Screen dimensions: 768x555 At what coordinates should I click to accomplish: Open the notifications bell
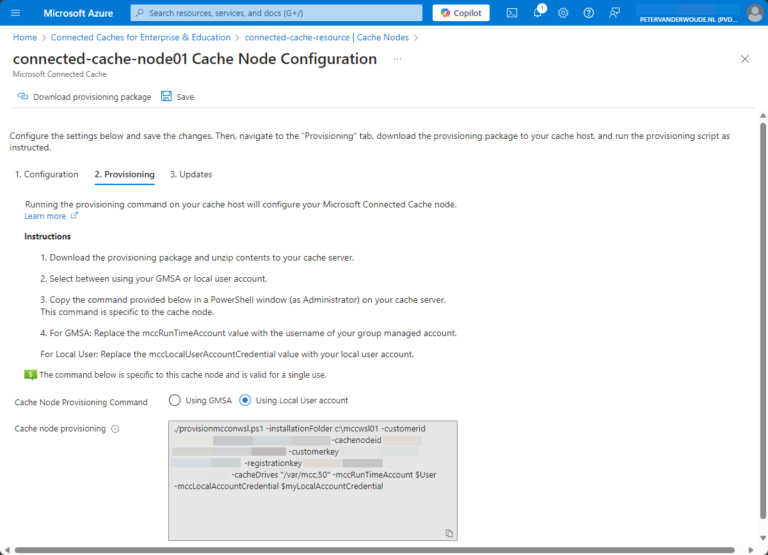pyautogui.click(x=537, y=13)
